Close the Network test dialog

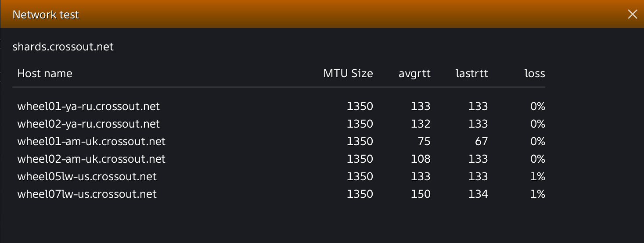pyautogui.click(x=632, y=14)
